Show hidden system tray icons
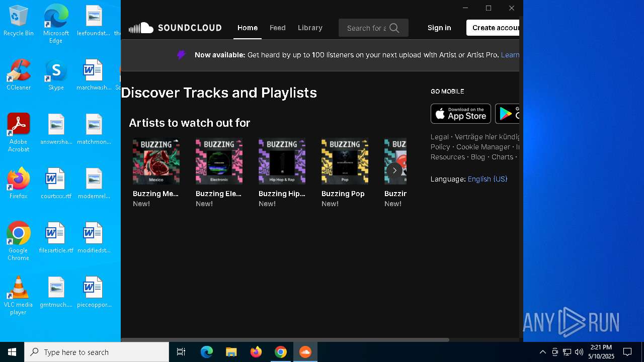Viewport: 644px width, 362px height. [x=542, y=352]
